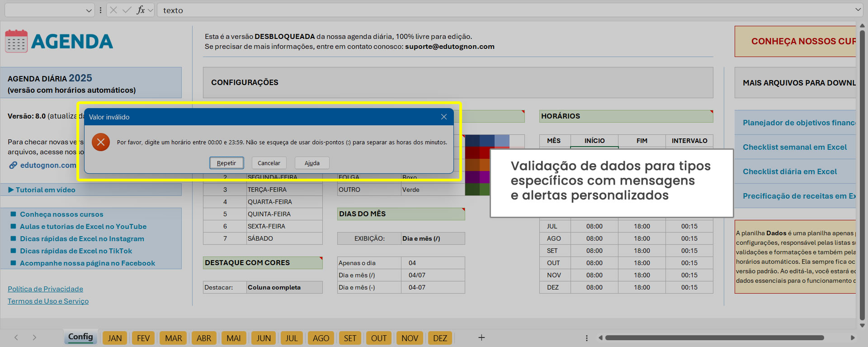
Task: Open Dicas rápidas de Excel no TikTok
Action: pyautogui.click(x=76, y=251)
